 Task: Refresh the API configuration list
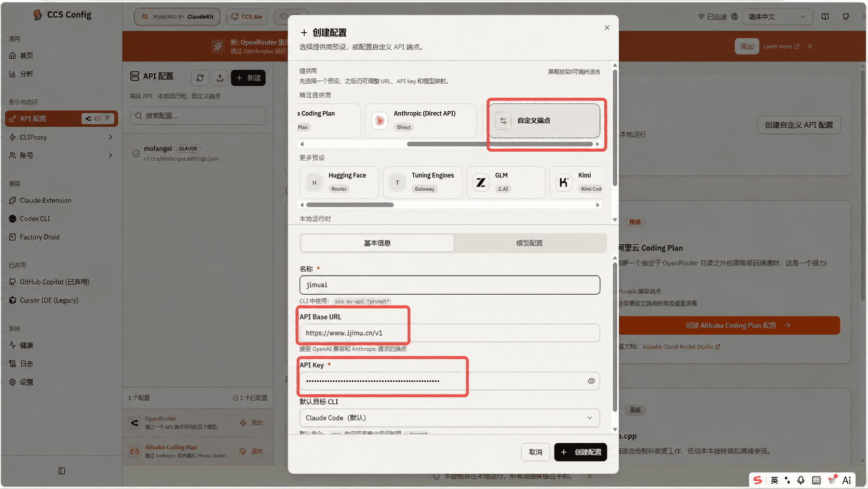(x=200, y=78)
